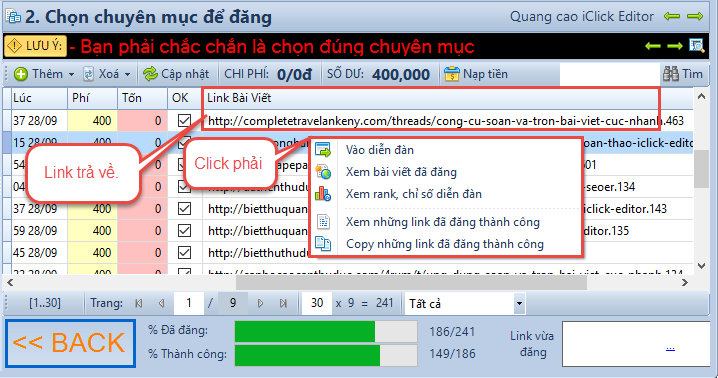Click the SỐ DƯ 400,000 balance value

click(x=401, y=74)
